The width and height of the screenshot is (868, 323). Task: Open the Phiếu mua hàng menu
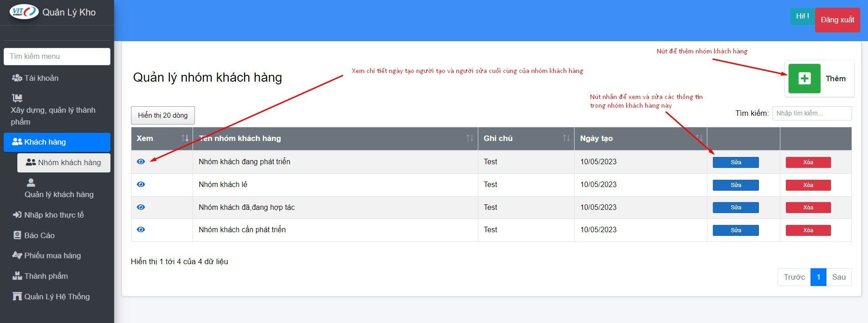(57, 255)
